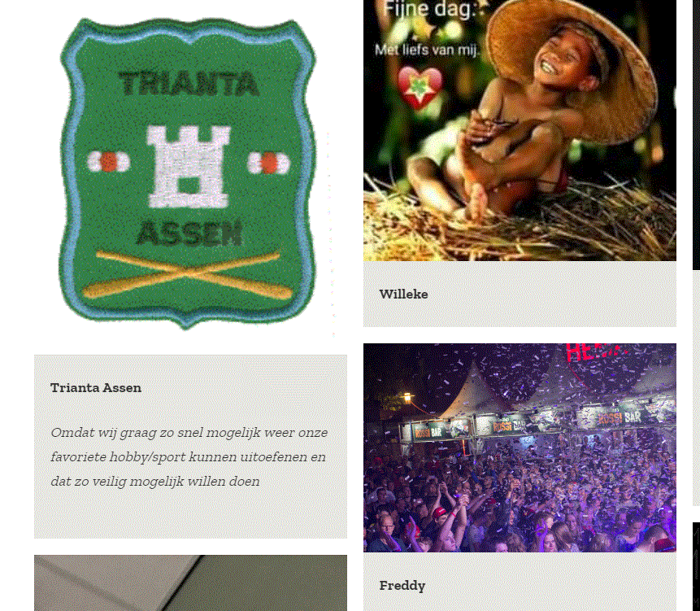The height and width of the screenshot is (611, 700).
Task: Open Freddy's concert crowd photo
Action: (520, 447)
